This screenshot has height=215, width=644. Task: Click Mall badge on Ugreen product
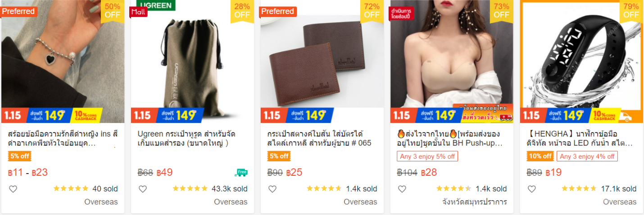click(138, 12)
